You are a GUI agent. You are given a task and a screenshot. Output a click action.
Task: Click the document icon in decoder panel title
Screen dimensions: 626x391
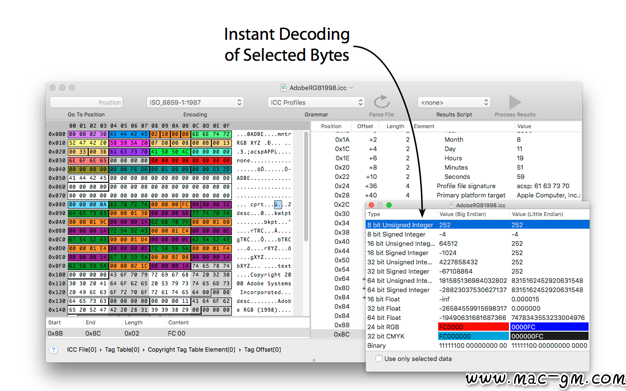[x=452, y=205]
